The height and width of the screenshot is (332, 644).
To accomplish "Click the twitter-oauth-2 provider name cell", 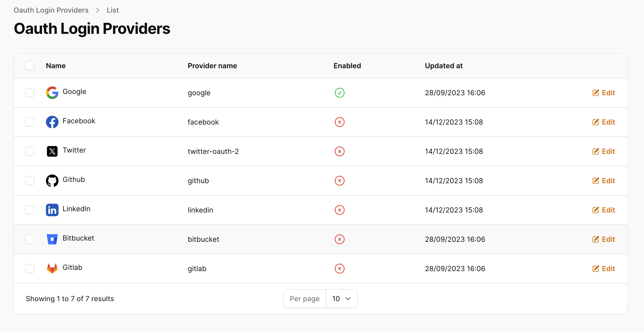I will [x=213, y=151].
